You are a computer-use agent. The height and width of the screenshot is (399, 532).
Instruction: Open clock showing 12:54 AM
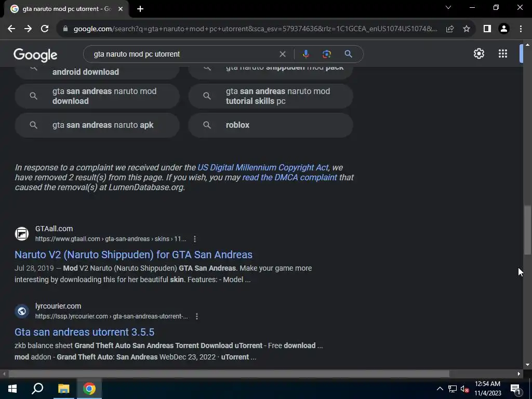tap(487, 389)
